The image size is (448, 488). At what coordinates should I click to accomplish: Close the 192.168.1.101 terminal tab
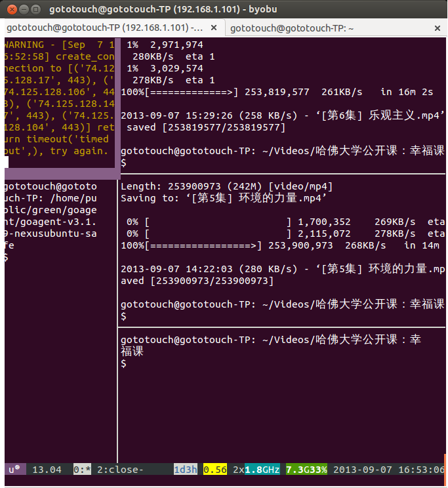click(214, 28)
